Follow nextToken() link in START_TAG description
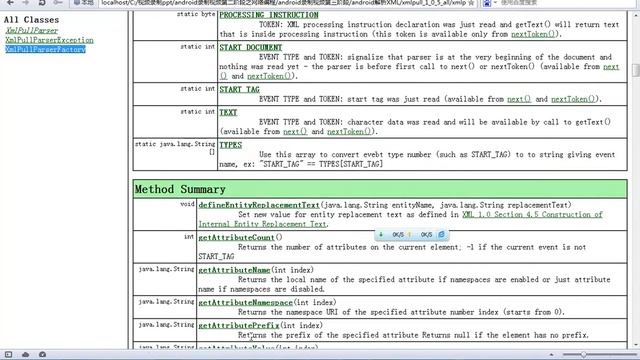This screenshot has height=360, width=640. [x=573, y=99]
